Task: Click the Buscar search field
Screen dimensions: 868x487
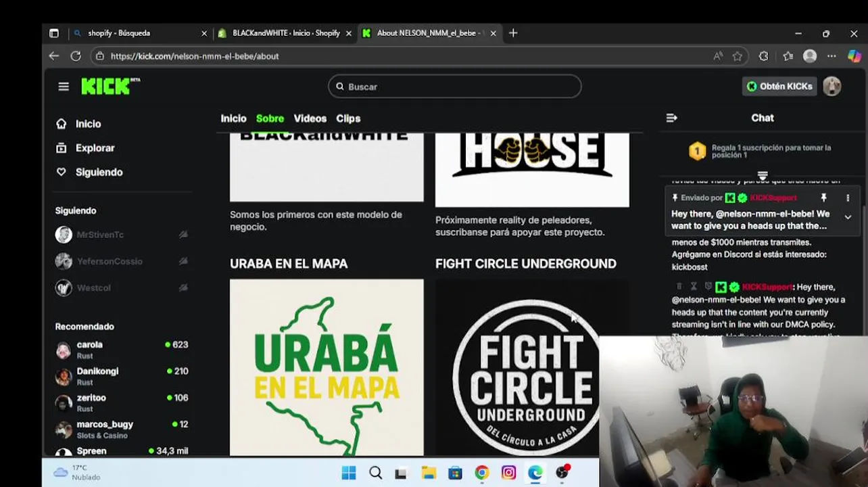Action: click(x=455, y=87)
